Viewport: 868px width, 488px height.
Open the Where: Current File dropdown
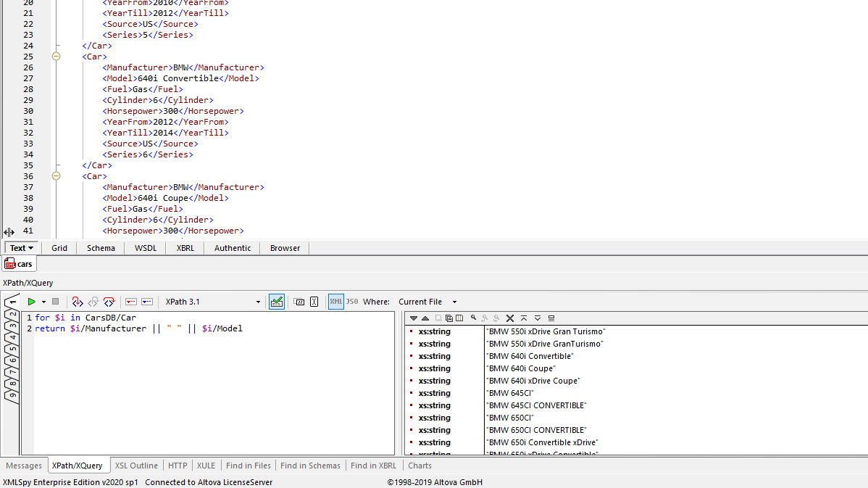coord(454,302)
